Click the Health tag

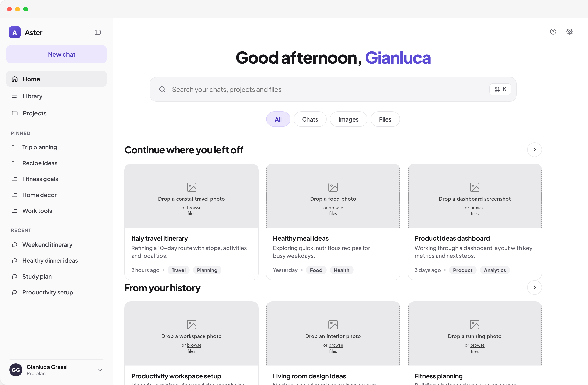click(x=342, y=270)
